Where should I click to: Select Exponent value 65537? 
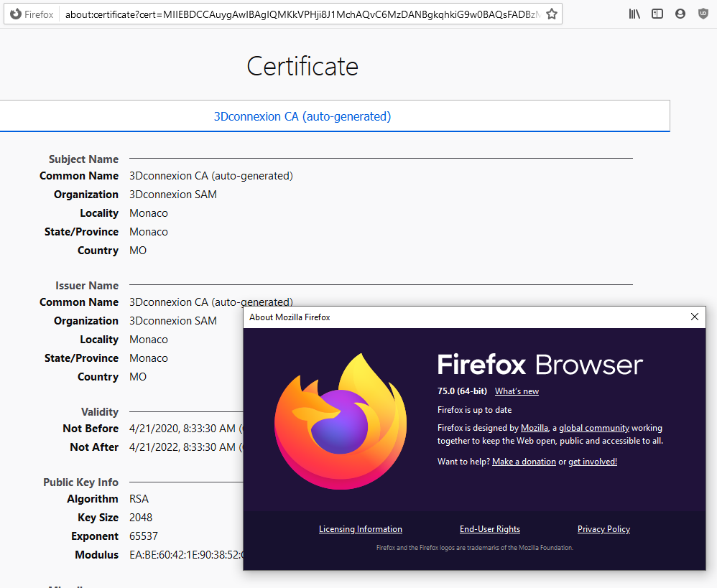point(144,536)
